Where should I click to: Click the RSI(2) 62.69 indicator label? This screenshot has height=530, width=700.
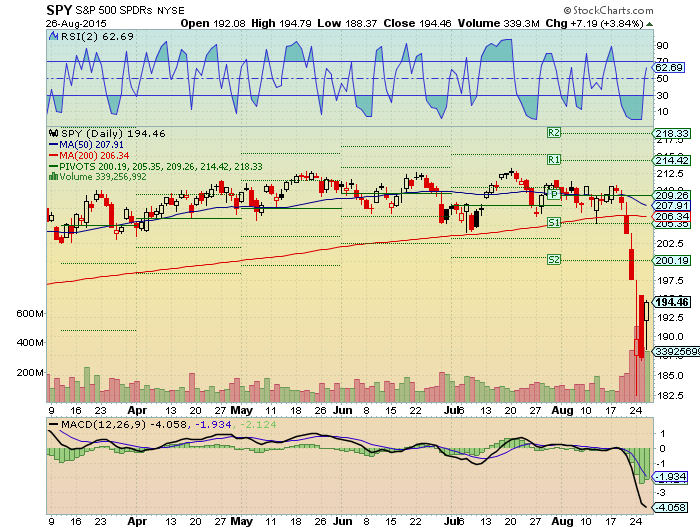pos(97,36)
